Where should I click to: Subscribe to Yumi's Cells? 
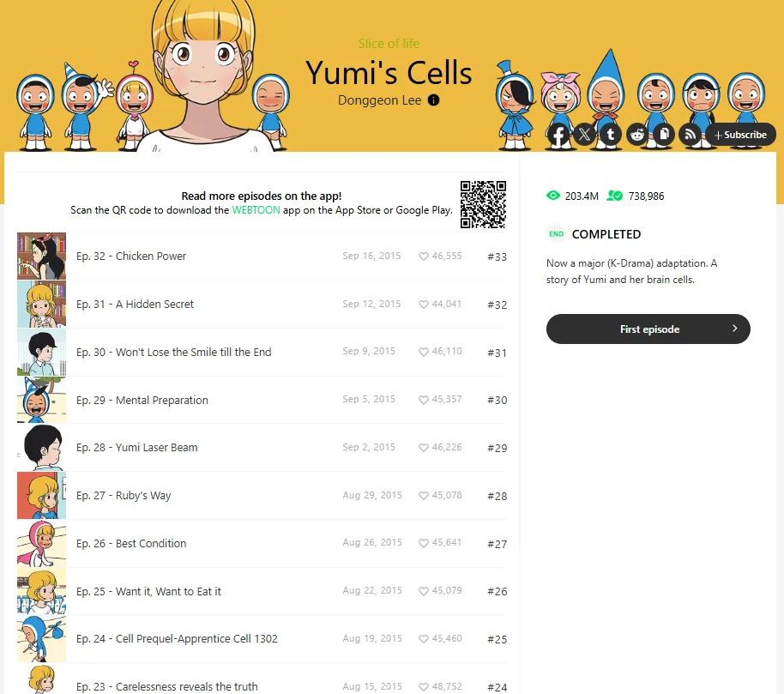pos(740,135)
